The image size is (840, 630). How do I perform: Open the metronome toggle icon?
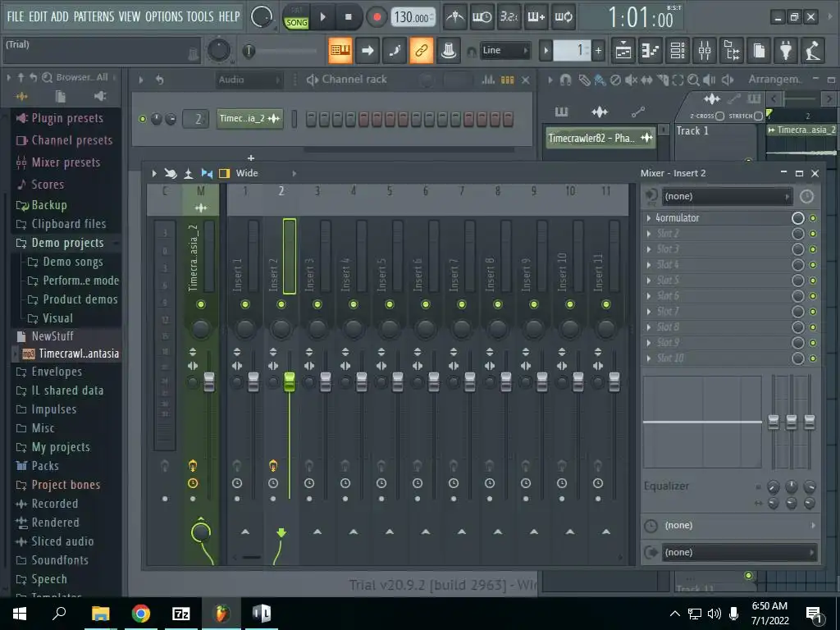[x=455, y=17]
